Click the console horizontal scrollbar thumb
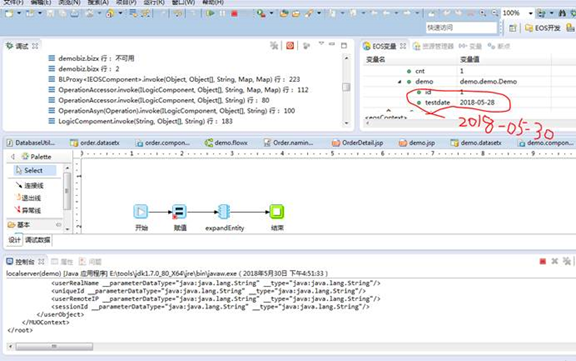Screen dimensions: 576x361 pos(54,346)
